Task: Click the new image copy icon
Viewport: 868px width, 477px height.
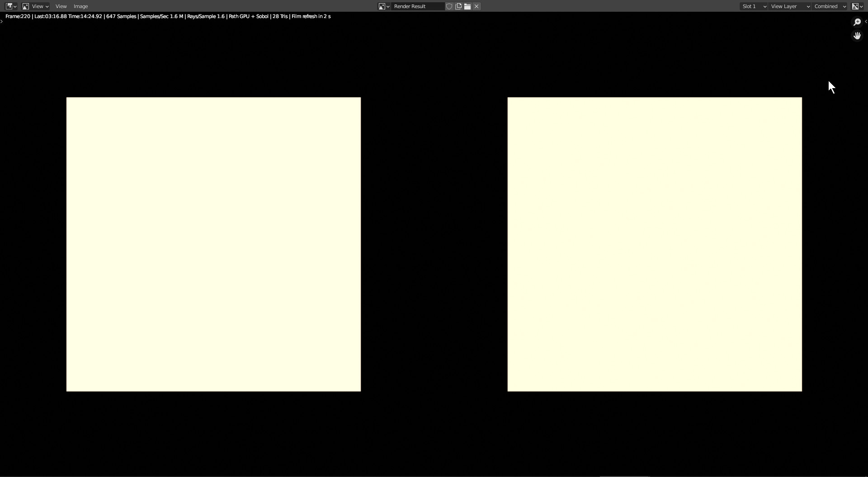Action: 458,6
